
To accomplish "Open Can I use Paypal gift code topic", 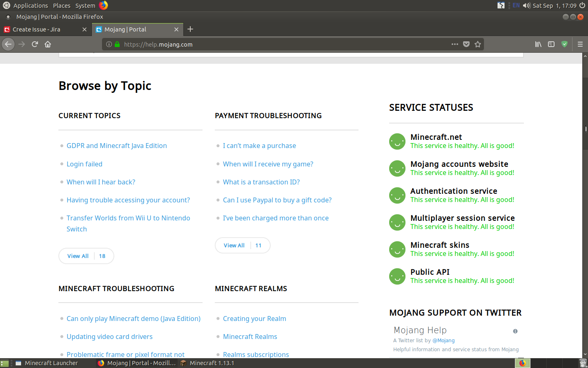I will pyautogui.click(x=277, y=200).
